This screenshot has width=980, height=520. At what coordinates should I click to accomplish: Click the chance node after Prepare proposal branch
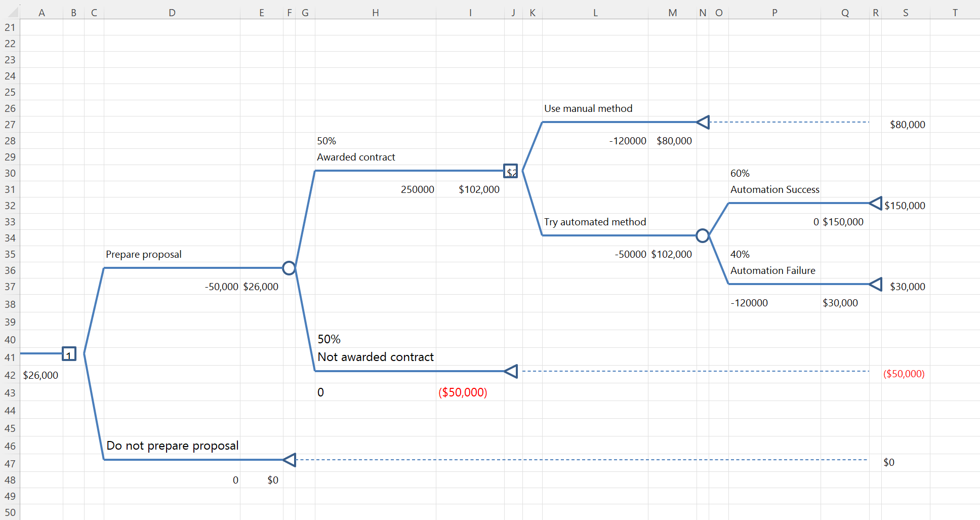point(289,268)
